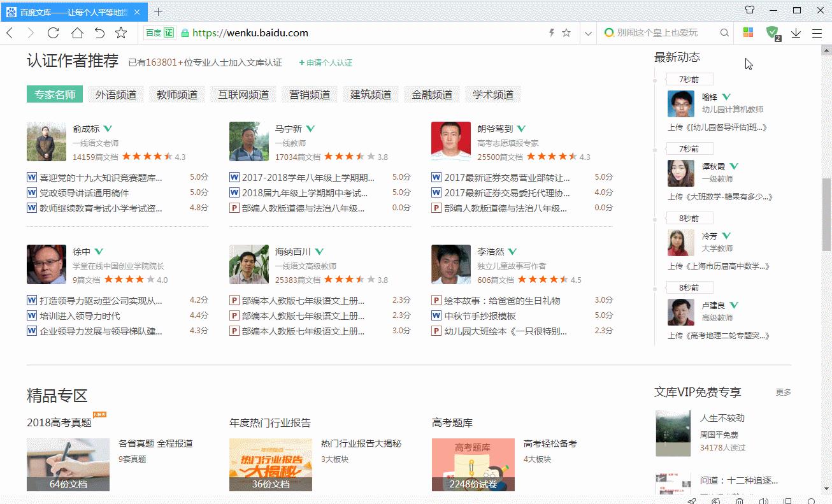The height and width of the screenshot is (504, 832).
Task: Go to the browser home page
Action: tap(77, 33)
